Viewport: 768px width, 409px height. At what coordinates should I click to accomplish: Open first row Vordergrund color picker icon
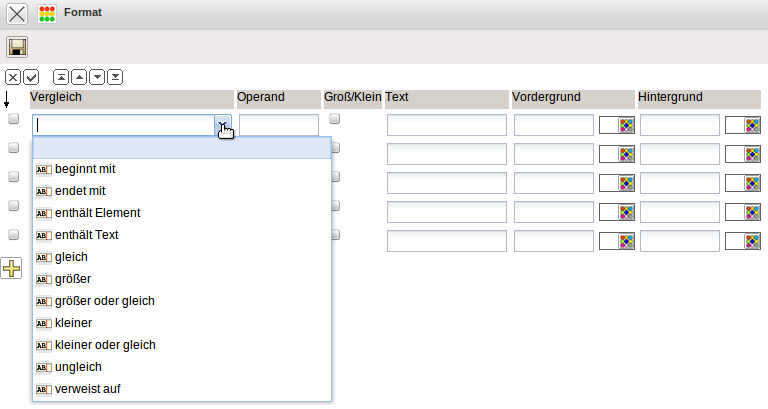[627, 125]
